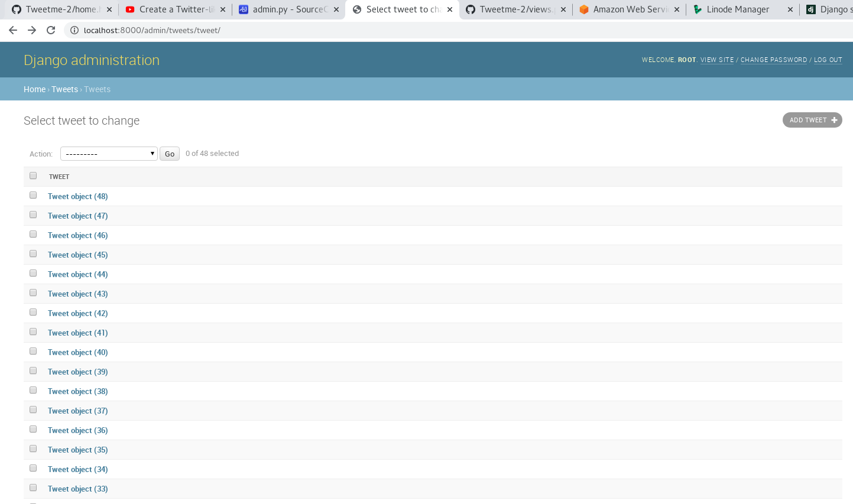Open Tweet object (47)
Screen dimensions: 853x504
tap(78, 216)
